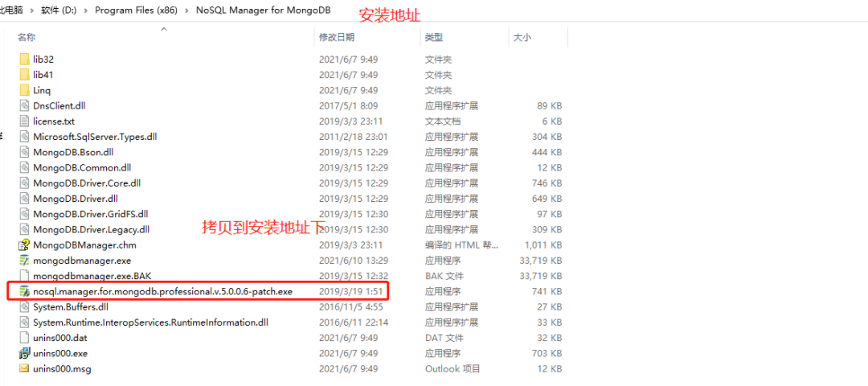Click NoSQL Manager for MongoDB breadcrumb
The width and height of the screenshot is (868, 386).
point(264,11)
